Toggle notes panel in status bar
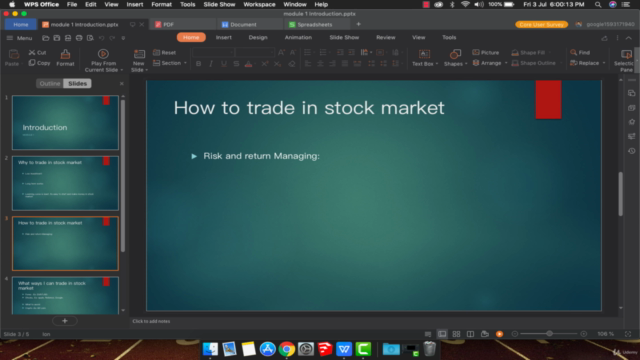The image size is (640, 360). pyautogui.click(x=428, y=334)
